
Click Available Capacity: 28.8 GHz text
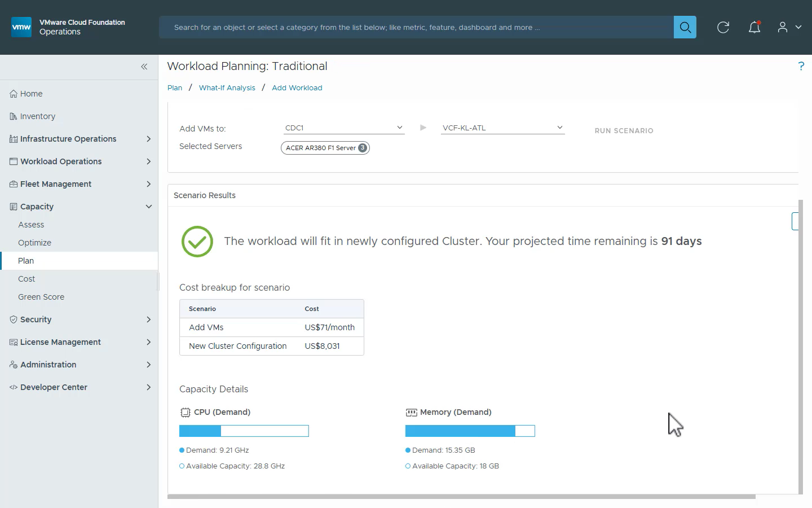235,466
